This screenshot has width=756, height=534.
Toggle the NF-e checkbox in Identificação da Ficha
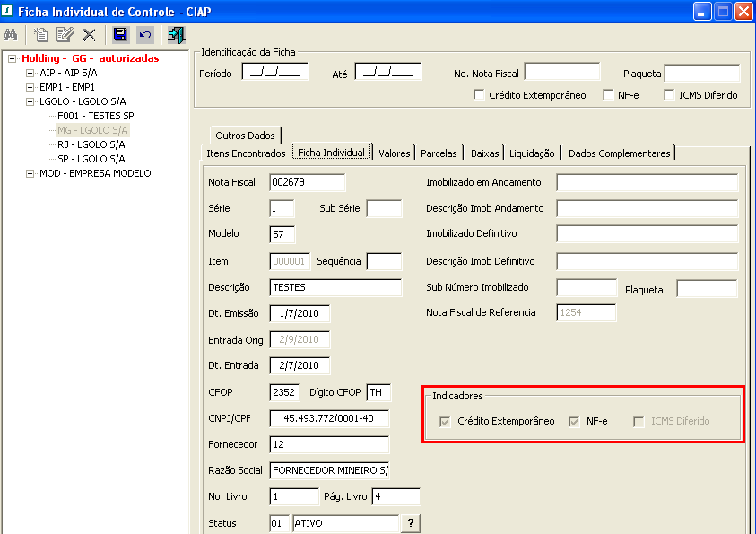(609, 95)
